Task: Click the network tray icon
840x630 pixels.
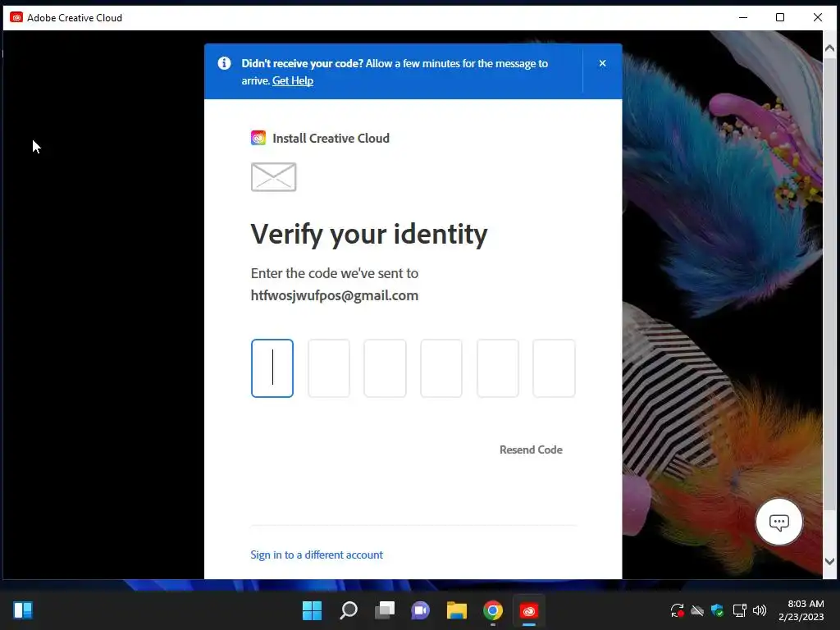Action: pos(739,610)
